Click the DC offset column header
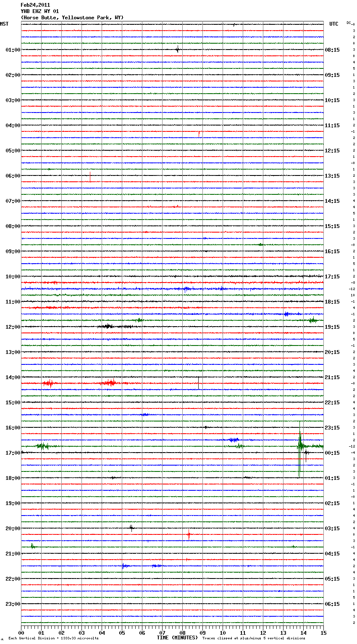Viewport: 357px width, 644px height. [349, 23]
